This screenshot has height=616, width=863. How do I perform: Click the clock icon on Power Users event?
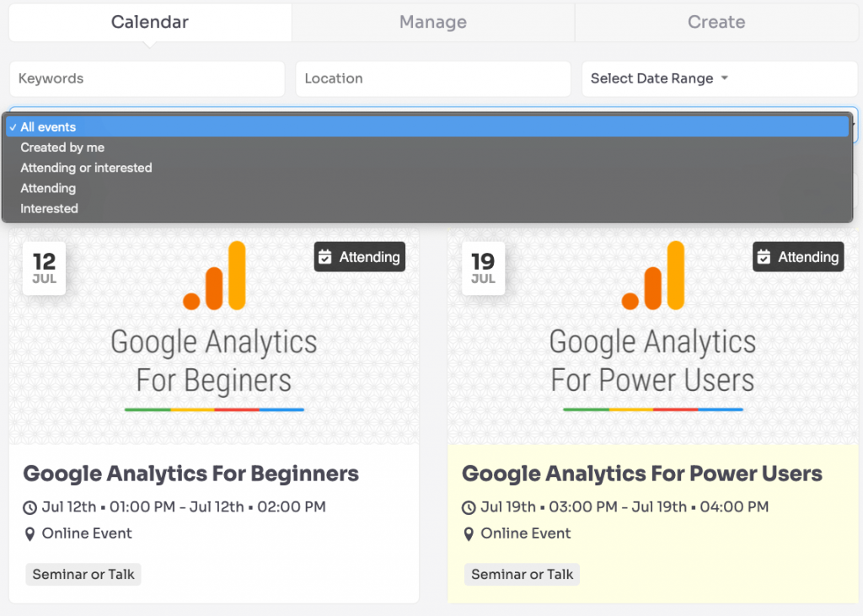(469, 507)
